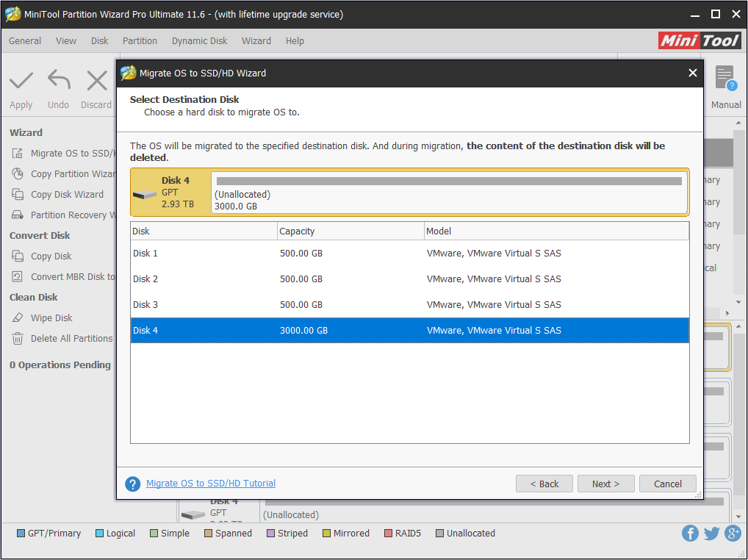This screenshot has height=560, width=748.
Task: Click Partition Recovery Wizard sidebar icon
Action: pyautogui.click(x=18, y=215)
